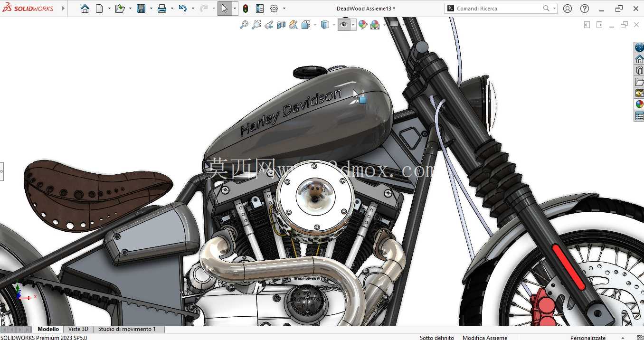Click the Rebuild traffic light icon
This screenshot has height=340, width=644.
tap(246, 9)
